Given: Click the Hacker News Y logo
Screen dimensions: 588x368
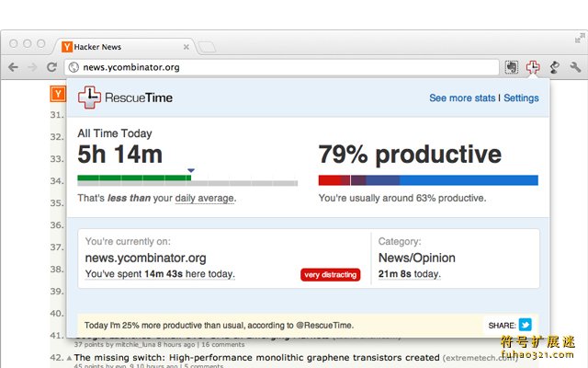Looking at the screenshot, I should 58,94.
